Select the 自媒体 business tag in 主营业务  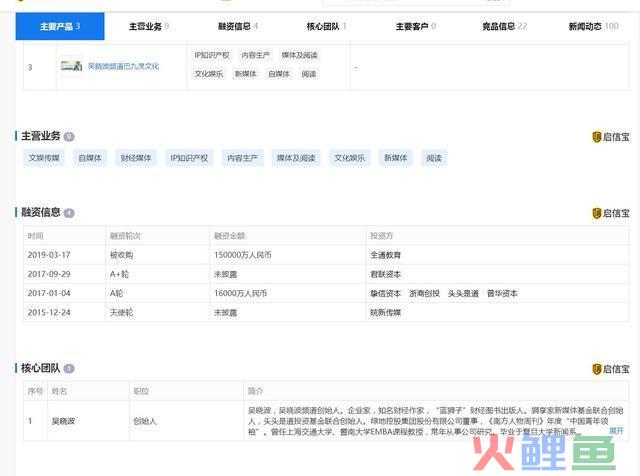[90, 158]
